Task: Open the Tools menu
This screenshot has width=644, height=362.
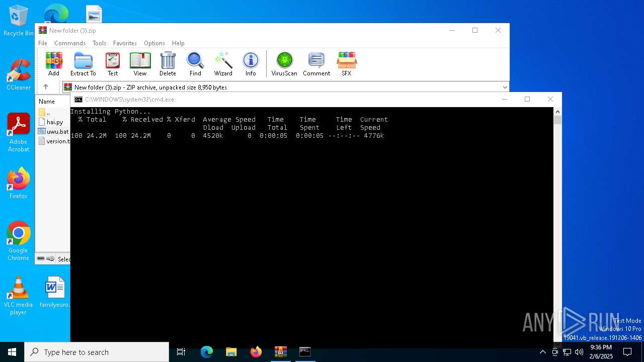Action: (x=99, y=43)
